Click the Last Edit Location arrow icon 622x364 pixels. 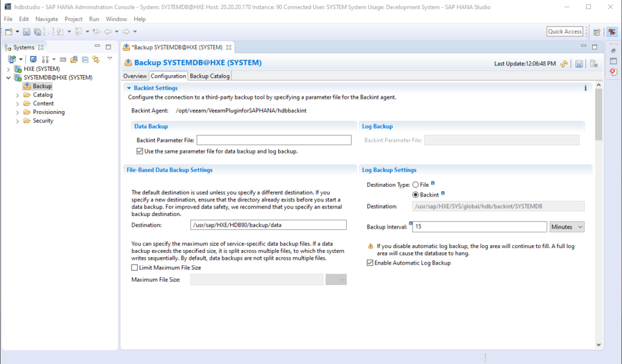click(96, 32)
